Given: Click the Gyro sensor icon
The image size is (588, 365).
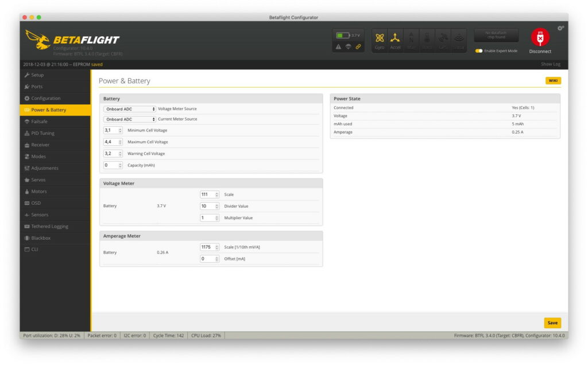Looking at the screenshot, I should (x=380, y=40).
